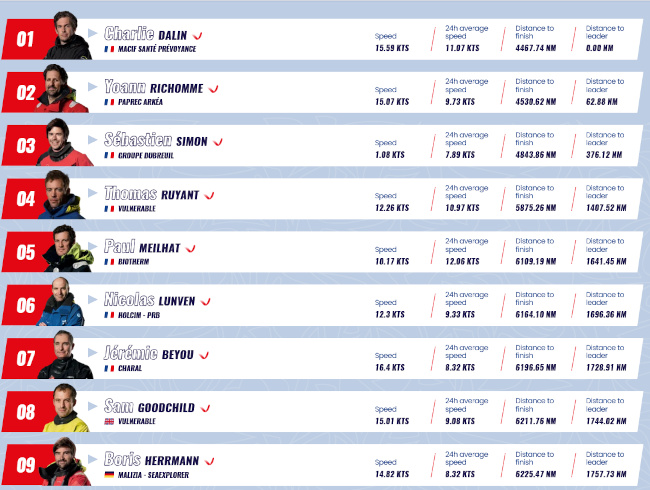This screenshot has height=490, width=650.
Task: Open the Paprec Arkéa boat name
Action: [x=140, y=102]
